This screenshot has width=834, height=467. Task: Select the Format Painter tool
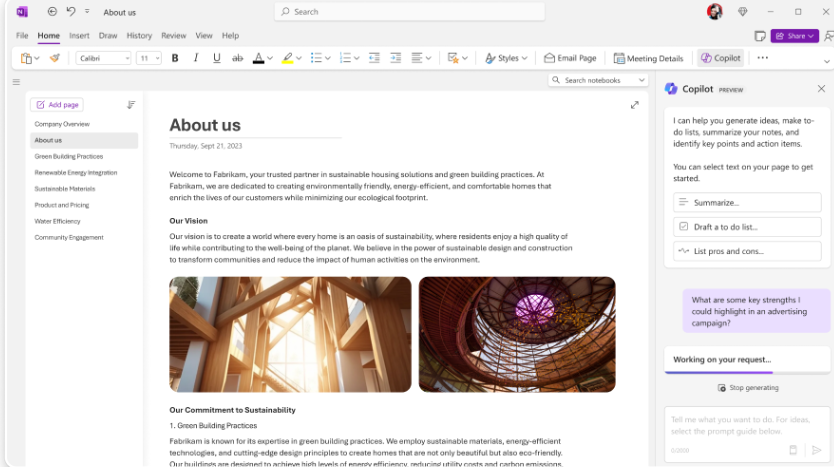click(x=55, y=58)
